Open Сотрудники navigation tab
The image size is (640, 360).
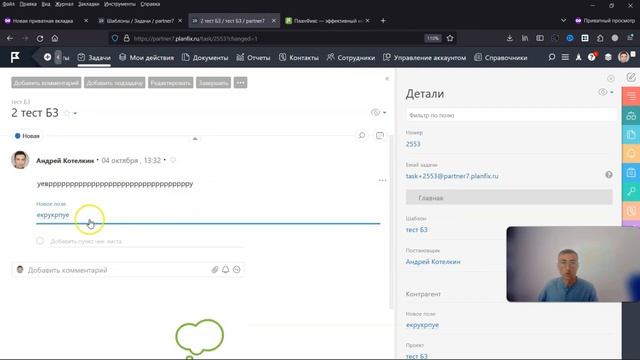351,58
